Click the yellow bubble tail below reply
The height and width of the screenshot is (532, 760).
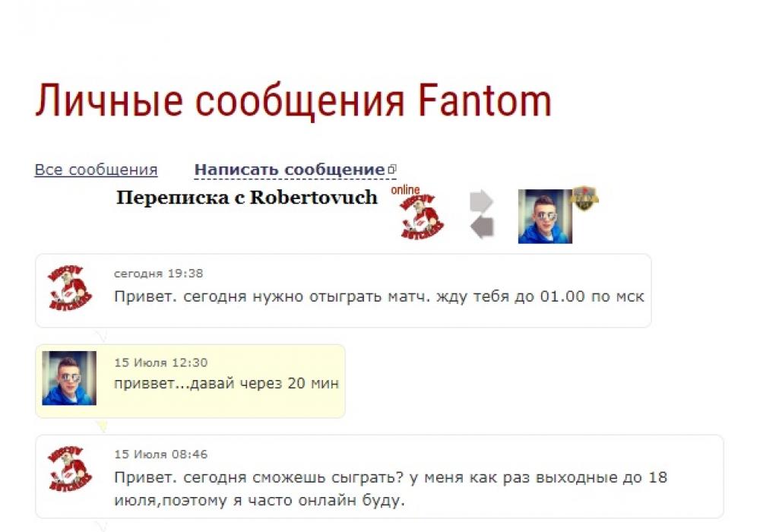pos(102,426)
